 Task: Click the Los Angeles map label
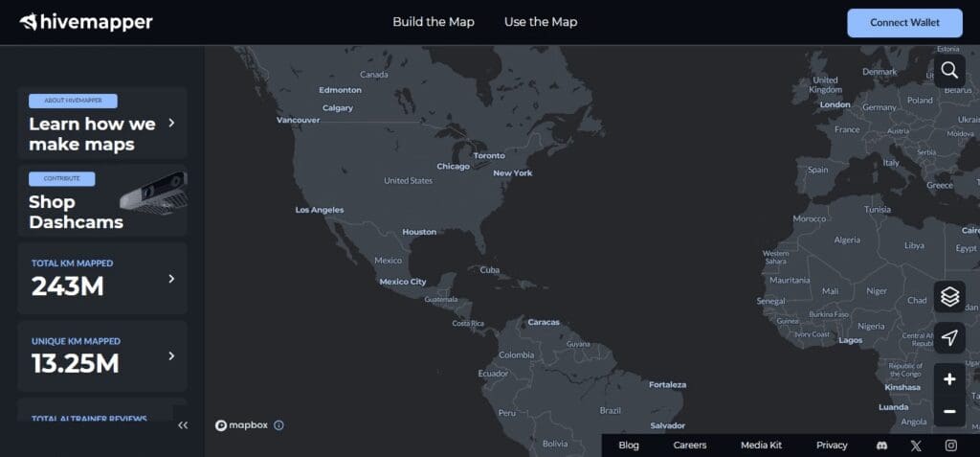(320, 211)
